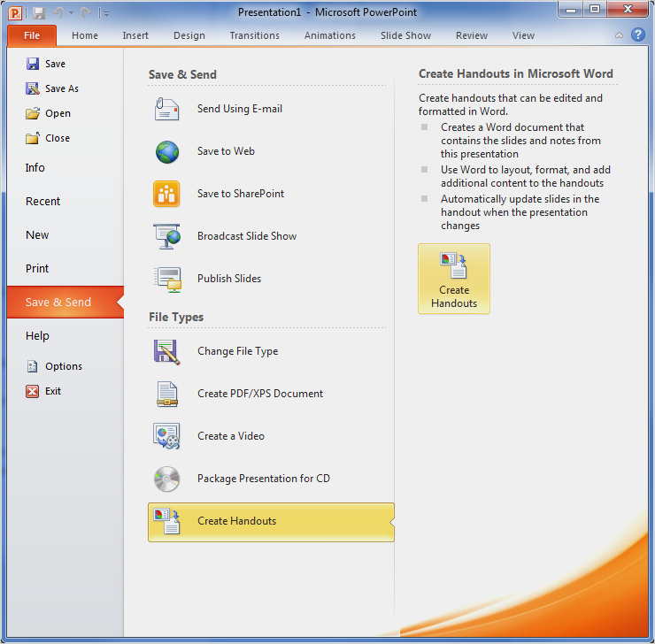Click the Save floppy disk icon in backstage menu
The image size is (655, 644).
(x=32, y=64)
